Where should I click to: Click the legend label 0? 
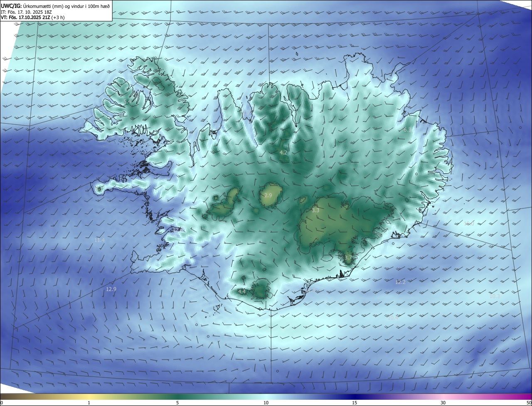(1, 403)
